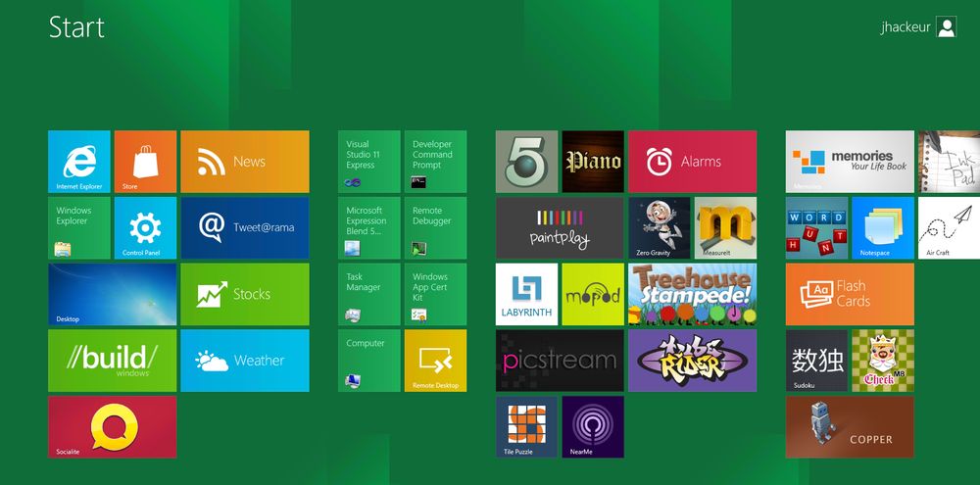Screen dimensions: 980x485
Task: Launch the Tube Rider tile
Action: [x=693, y=361]
